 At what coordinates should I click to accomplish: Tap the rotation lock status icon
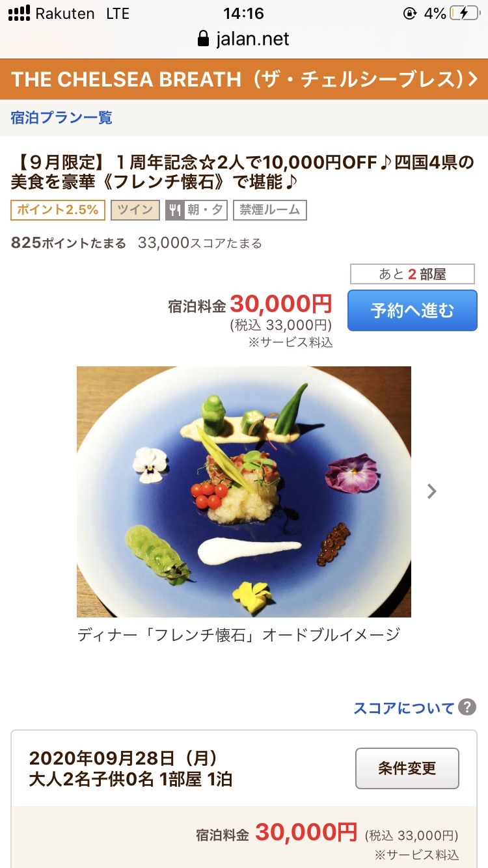pyautogui.click(x=410, y=13)
